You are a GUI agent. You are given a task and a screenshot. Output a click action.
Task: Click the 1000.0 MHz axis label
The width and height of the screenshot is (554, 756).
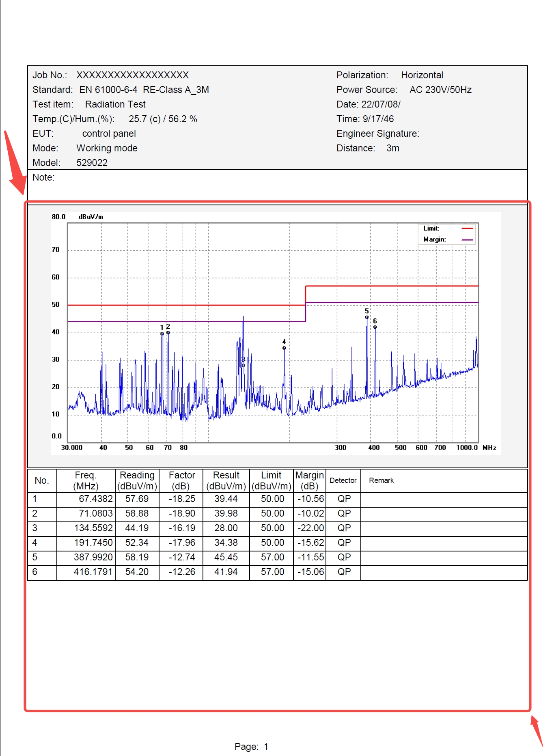tap(467, 447)
